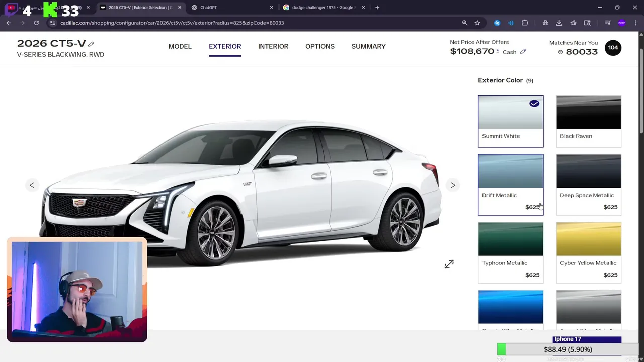644x362 pixels.
Task: Open the purple profile avatar
Action: tap(622, 23)
